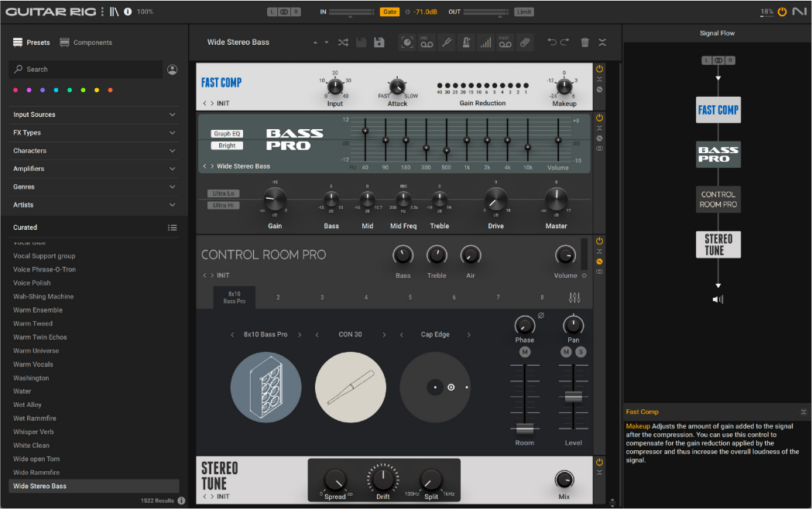Enable the Ultra Hi switch
The height and width of the screenshot is (509, 812).
coord(223,205)
